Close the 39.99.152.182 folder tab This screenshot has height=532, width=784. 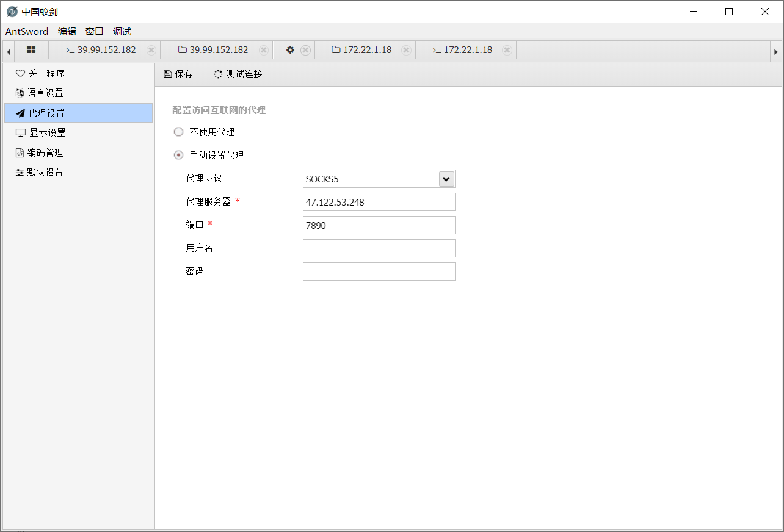[263, 50]
